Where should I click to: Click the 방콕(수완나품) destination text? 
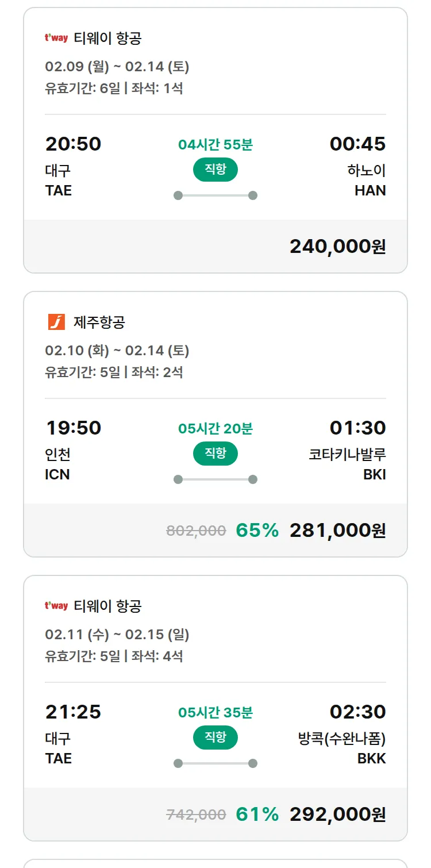click(x=342, y=739)
